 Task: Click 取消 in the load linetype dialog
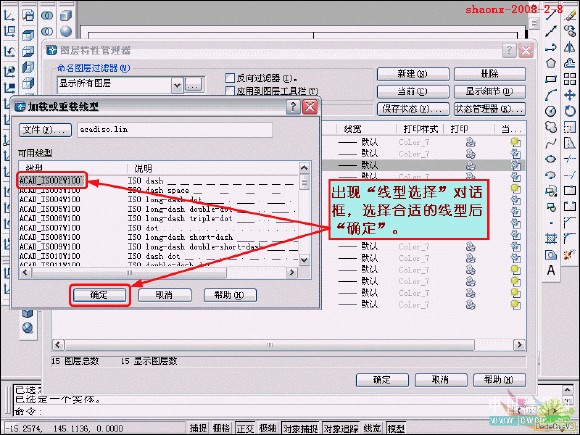(165, 295)
